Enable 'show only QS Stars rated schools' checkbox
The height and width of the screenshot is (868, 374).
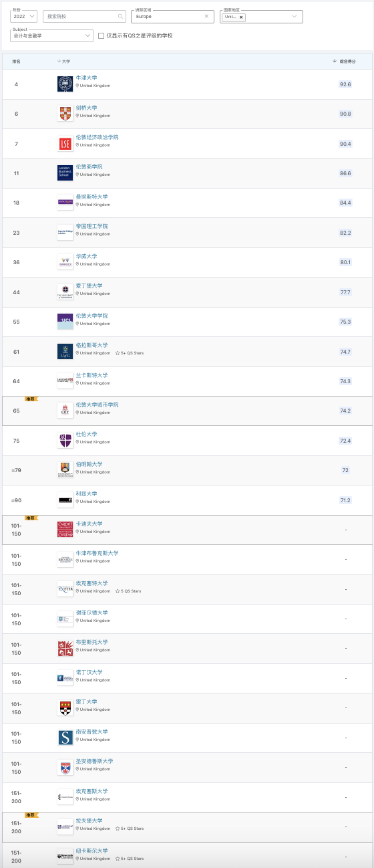(101, 35)
